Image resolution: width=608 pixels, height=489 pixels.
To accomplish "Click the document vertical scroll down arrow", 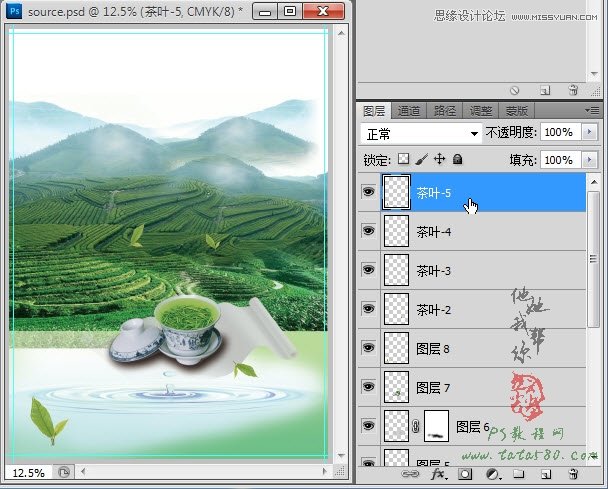I will (341, 455).
